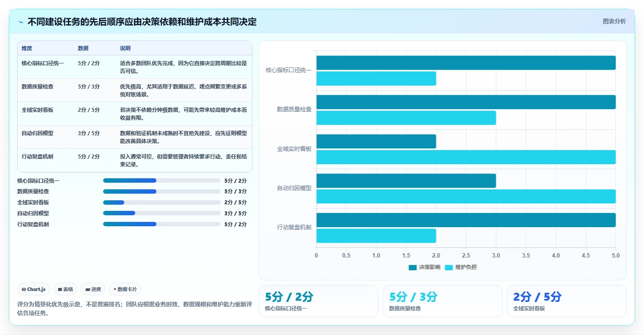The width and height of the screenshot is (644, 335).
Task: Click the 全域实时看板 chart axis label
Action: [294, 149]
